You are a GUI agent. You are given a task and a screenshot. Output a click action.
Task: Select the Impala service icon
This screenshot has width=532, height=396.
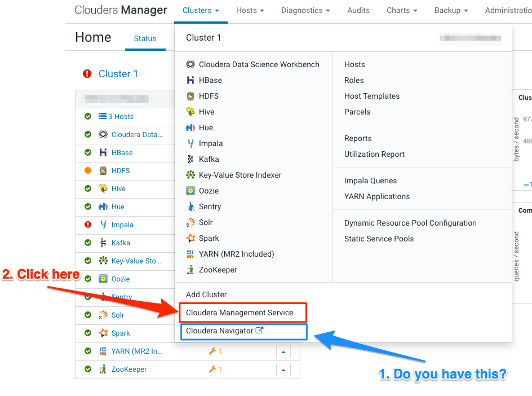tap(190, 143)
